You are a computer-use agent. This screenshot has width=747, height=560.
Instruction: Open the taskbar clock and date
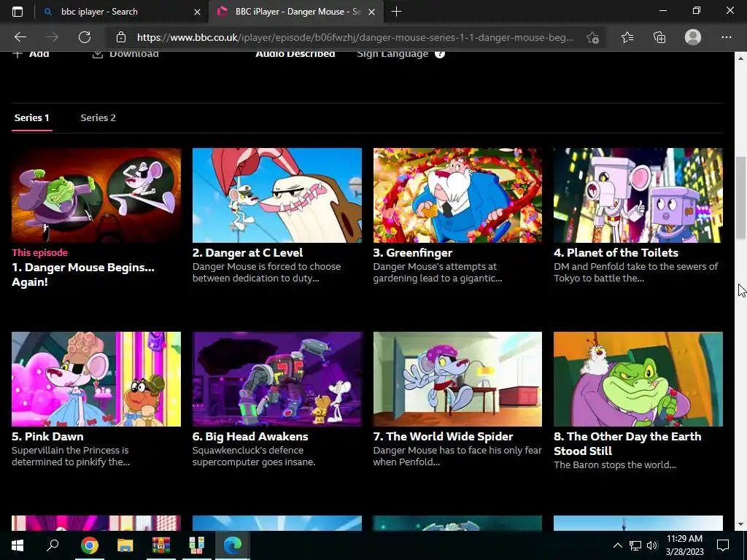[x=684, y=545]
